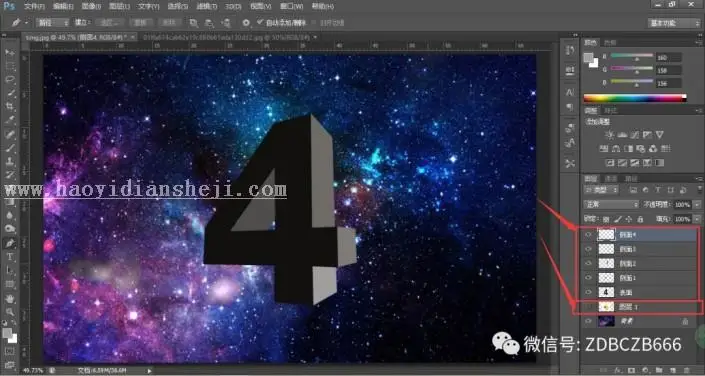The width and height of the screenshot is (705, 376).
Task: Add a Levels adjustment
Action: click(x=622, y=134)
